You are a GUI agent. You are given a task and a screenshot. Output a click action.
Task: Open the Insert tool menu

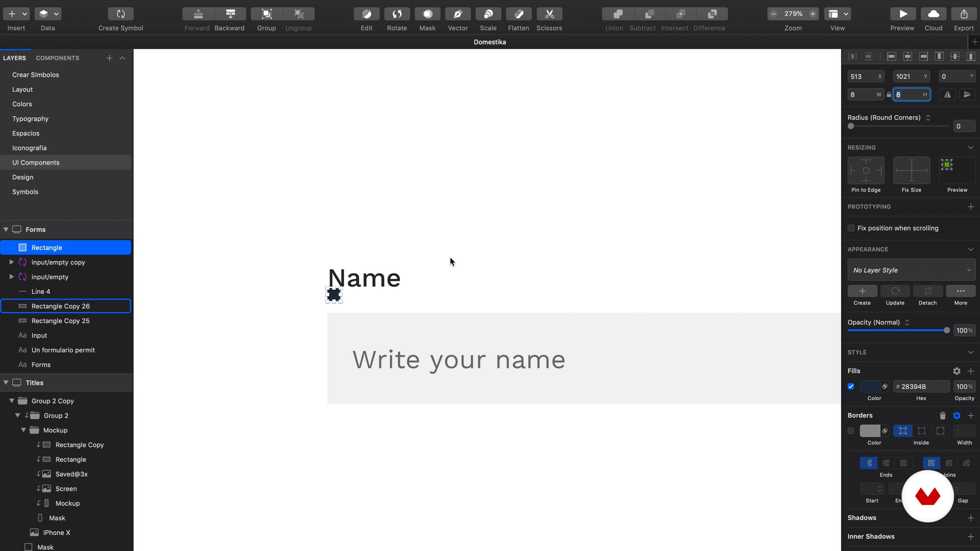click(x=16, y=14)
